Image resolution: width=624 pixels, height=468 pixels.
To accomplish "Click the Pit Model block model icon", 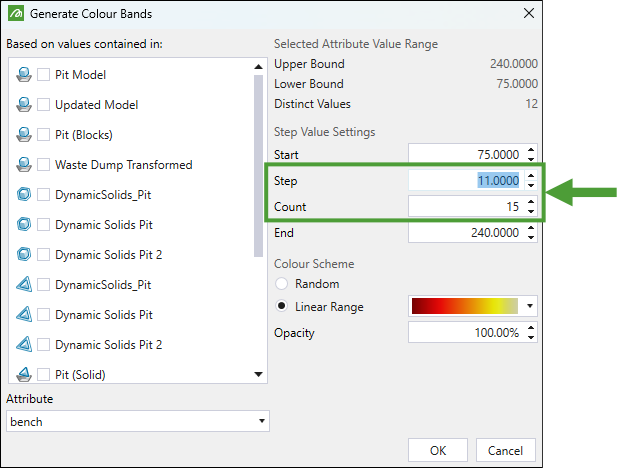I will tap(24, 75).
